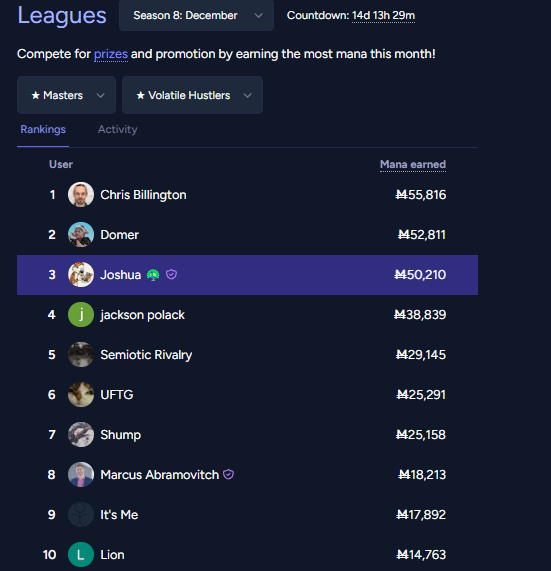Viewport: 551px width, 571px height.
Task: Open Semiotic Rivalry's user name
Action: click(x=146, y=355)
